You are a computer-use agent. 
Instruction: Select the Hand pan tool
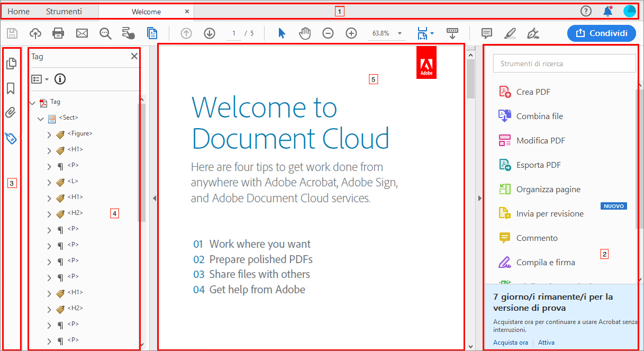[305, 33]
